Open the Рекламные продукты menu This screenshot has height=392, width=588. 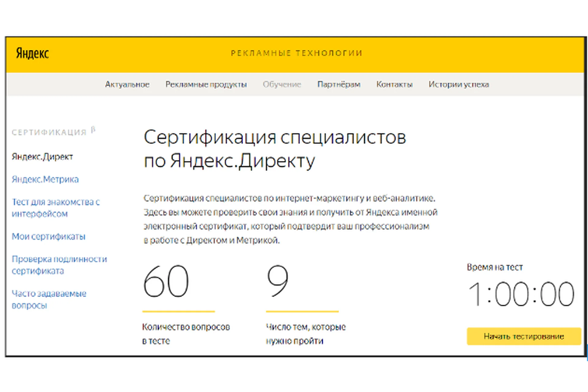tap(206, 85)
